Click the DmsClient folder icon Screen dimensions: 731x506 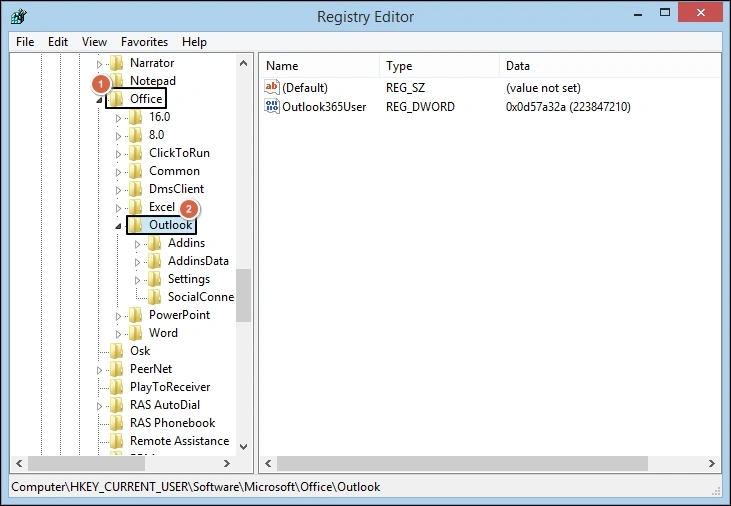(135, 189)
